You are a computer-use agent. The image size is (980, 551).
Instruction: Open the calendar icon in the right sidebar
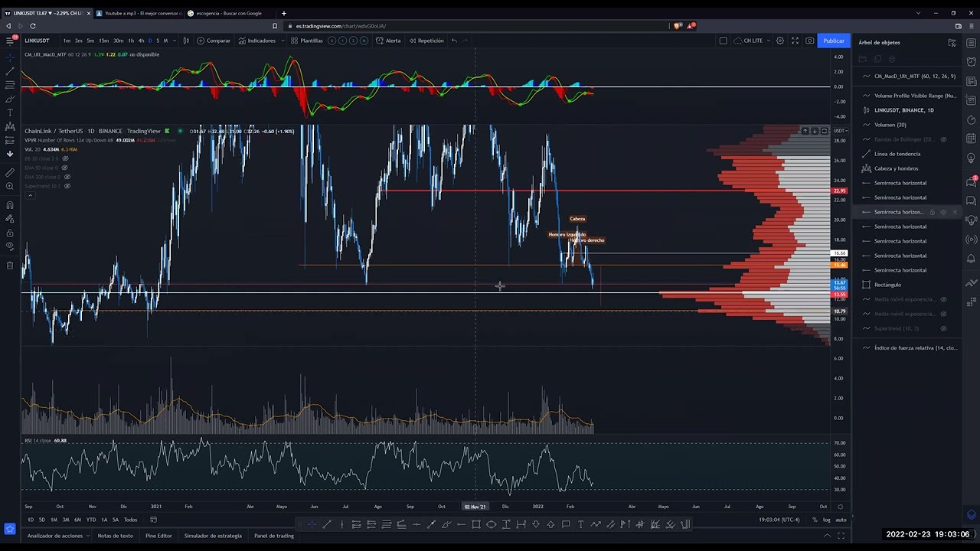(972, 139)
